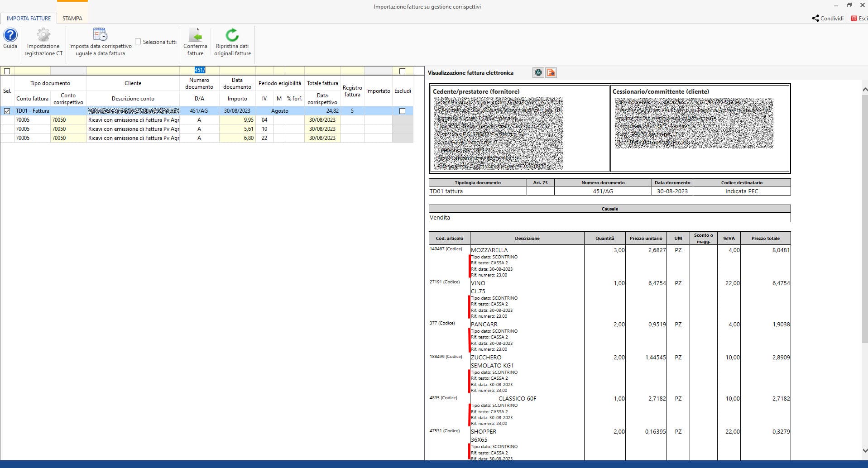Click the invoice viewer scroll-up arrow
This screenshot has height=468, width=868.
click(x=865, y=90)
